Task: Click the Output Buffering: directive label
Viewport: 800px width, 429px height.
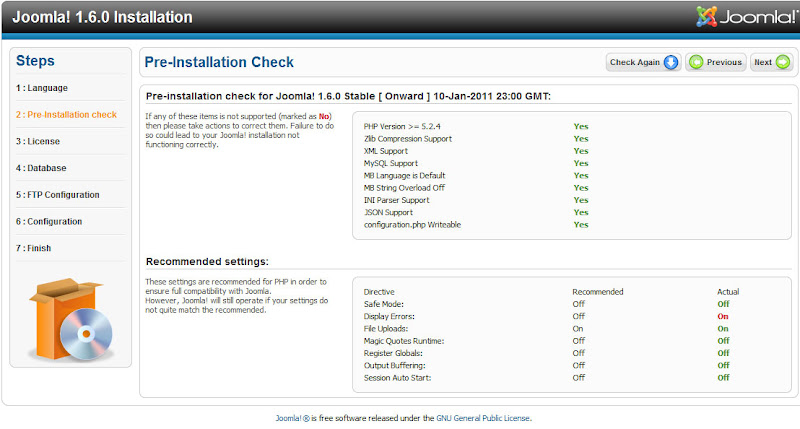Action: click(394, 365)
